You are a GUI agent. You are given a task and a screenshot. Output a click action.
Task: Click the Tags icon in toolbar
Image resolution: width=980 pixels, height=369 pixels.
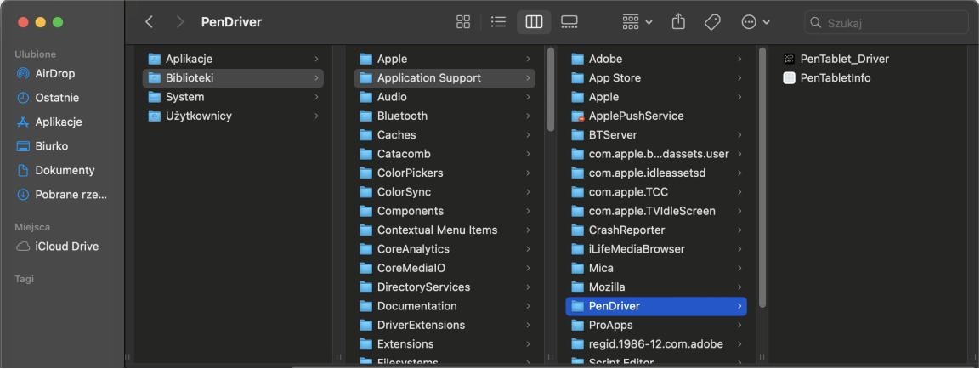click(x=712, y=22)
